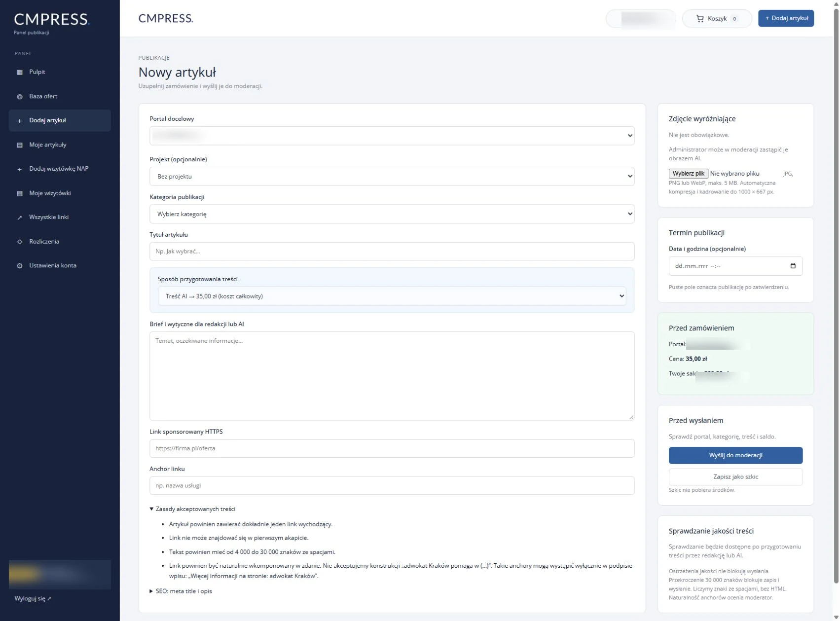Screen dimensions: 840x621
Task: Open the Kategoria publikacji dropdown
Action: [392, 214]
